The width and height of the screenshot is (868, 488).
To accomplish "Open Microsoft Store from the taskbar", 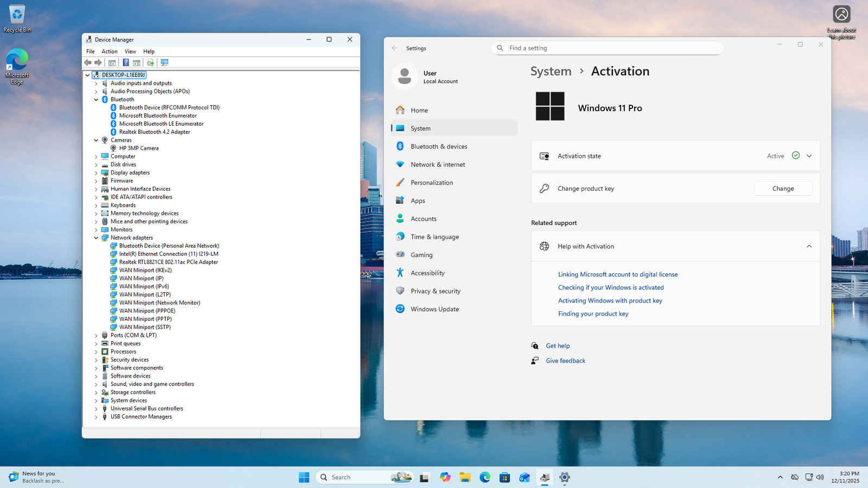I will point(505,477).
